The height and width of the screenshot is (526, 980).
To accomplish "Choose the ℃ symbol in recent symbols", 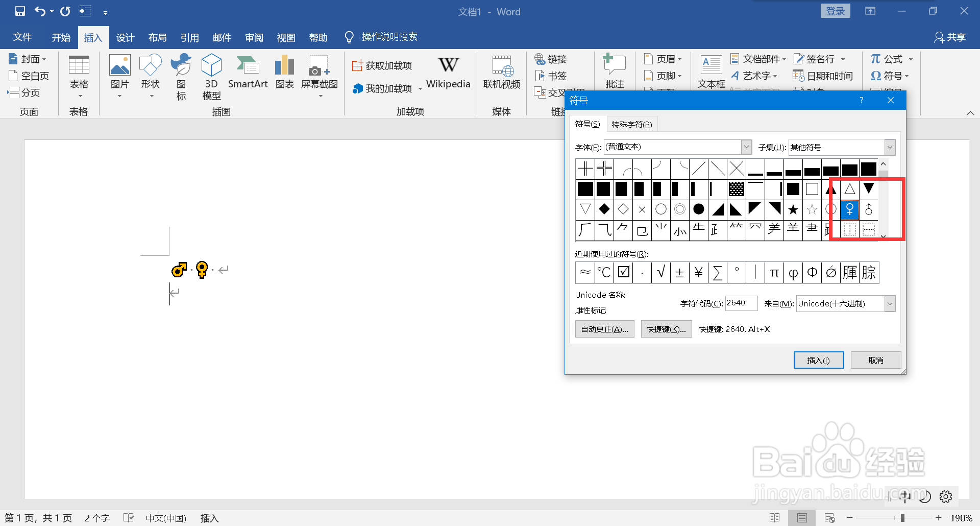I will [604, 272].
